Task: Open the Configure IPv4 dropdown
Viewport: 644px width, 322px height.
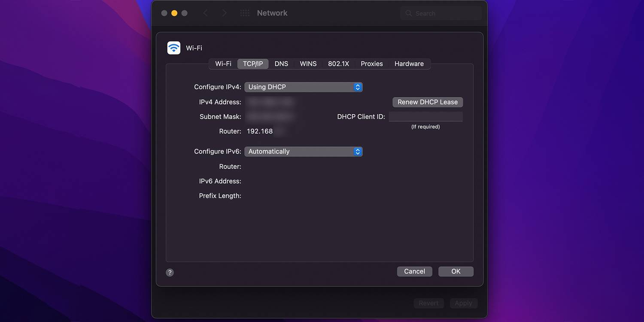Action: 304,87
